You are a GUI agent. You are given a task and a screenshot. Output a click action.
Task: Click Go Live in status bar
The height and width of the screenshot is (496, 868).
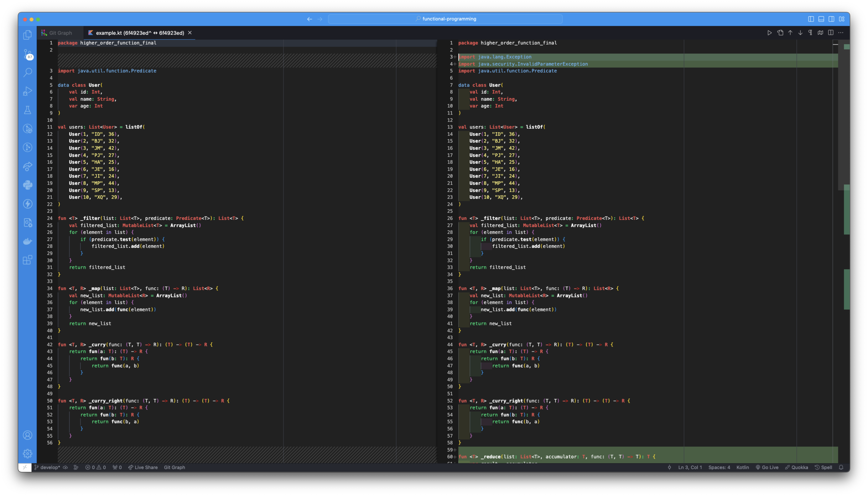pyautogui.click(x=767, y=467)
